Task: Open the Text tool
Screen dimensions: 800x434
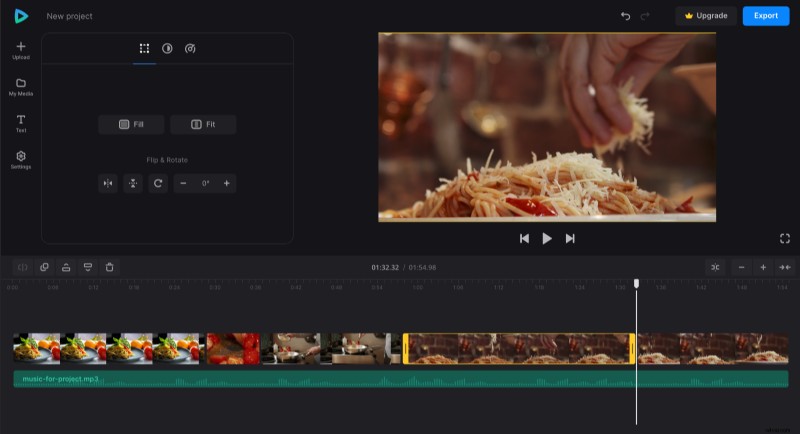Action: click(21, 123)
